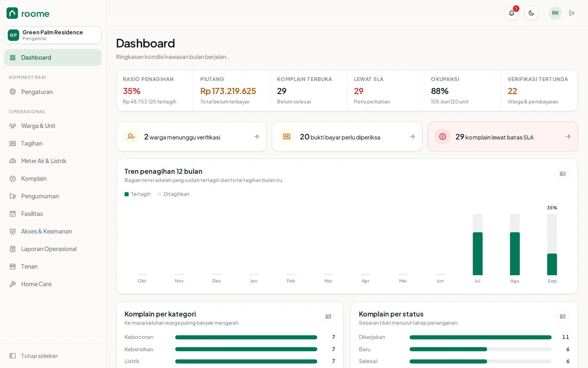
Task: Click Piutang Rp 173.219.625 value
Action: point(228,91)
